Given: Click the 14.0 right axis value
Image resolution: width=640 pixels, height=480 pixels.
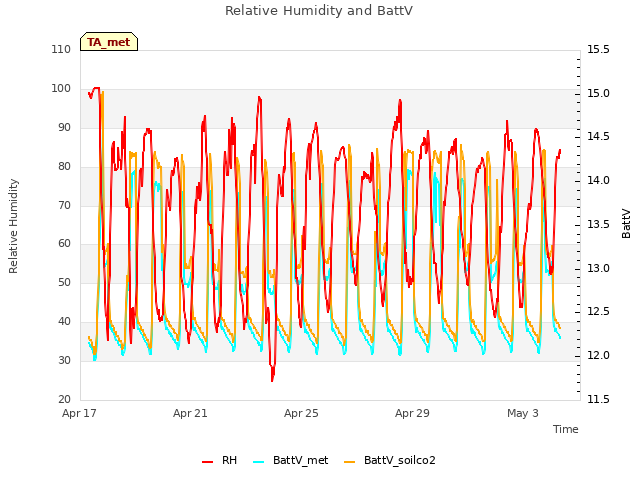Looking at the screenshot, I should 598,180.
